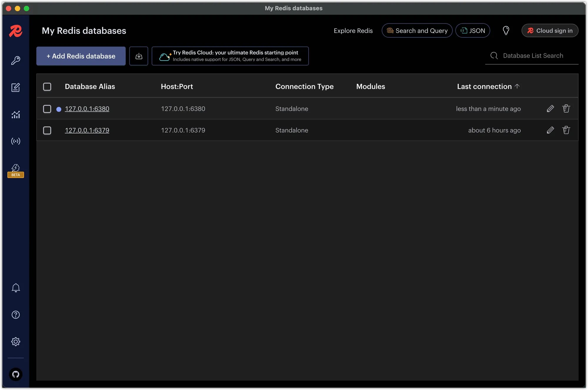
Task: Click the Redis logo home icon
Action: [16, 31]
